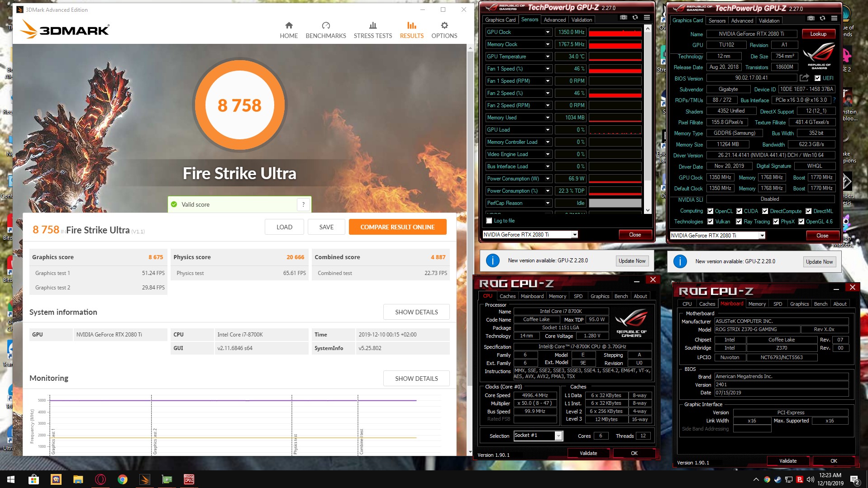Toggle the OpenCL checkbox

tap(711, 211)
